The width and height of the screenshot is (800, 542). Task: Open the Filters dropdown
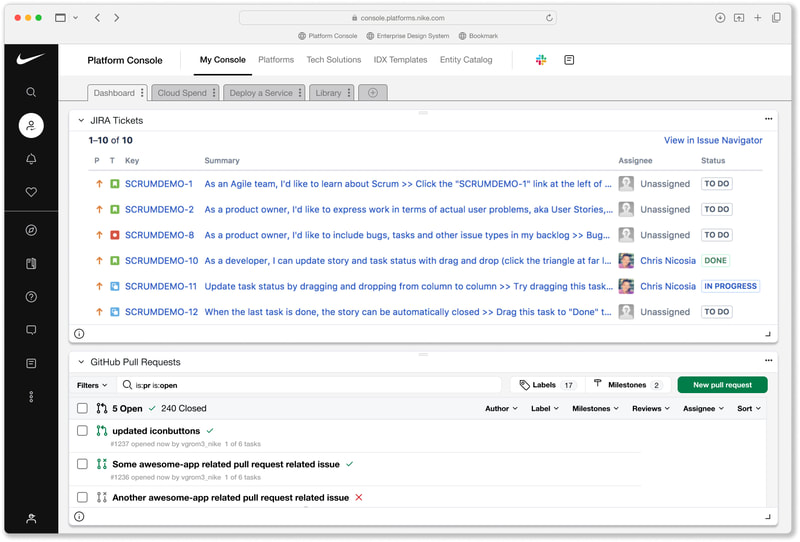tap(92, 385)
